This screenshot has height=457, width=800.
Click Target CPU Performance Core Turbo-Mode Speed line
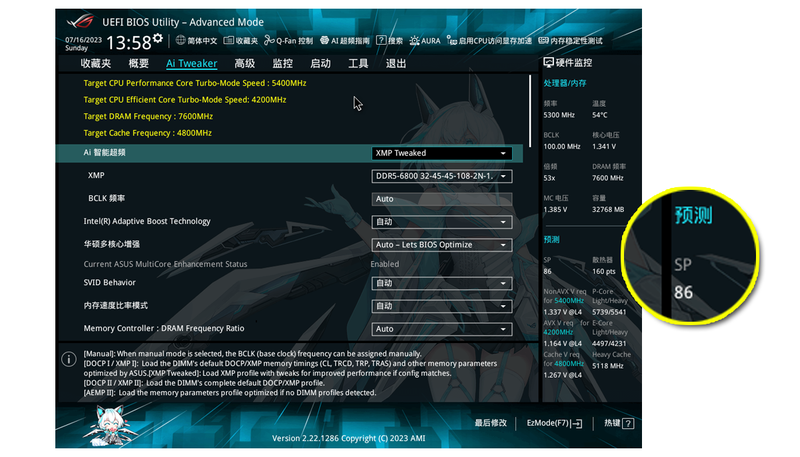point(195,83)
